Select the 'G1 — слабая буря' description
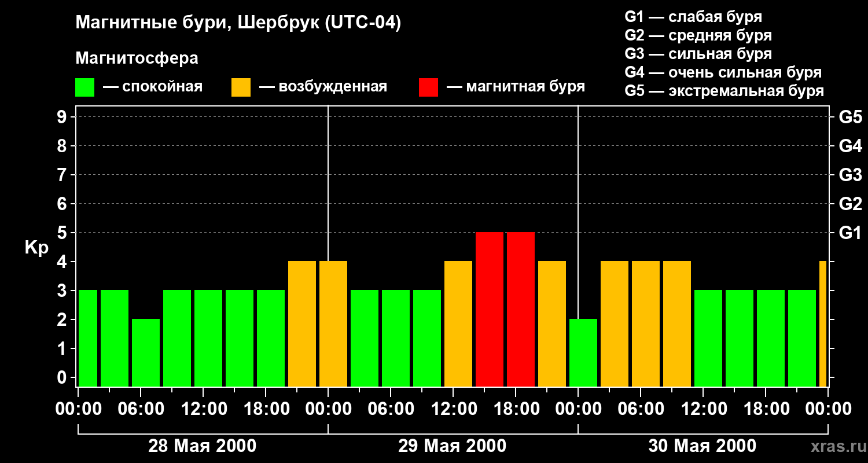The width and height of the screenshot is (868, 463). (693, 17)
